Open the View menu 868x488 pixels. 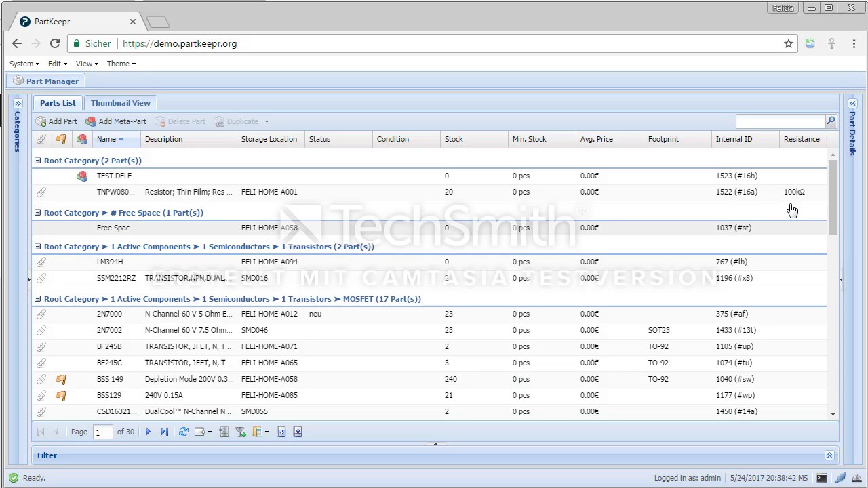(x=87, y=64)
